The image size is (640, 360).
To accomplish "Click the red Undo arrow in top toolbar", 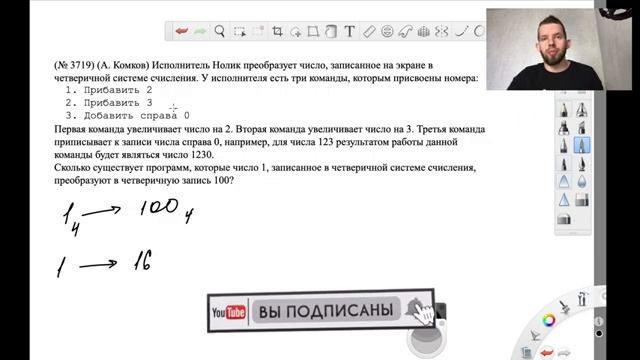I will [182, 31].
